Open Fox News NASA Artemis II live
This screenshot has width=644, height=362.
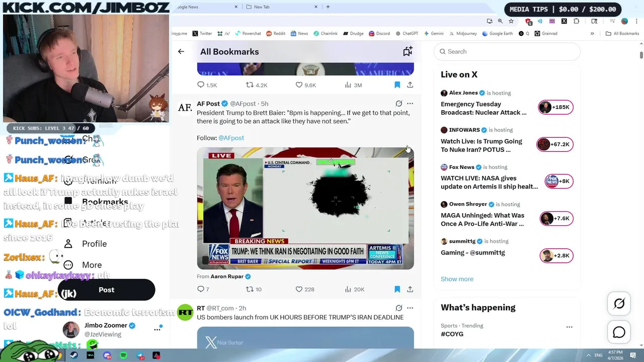[x=507, y=177]
